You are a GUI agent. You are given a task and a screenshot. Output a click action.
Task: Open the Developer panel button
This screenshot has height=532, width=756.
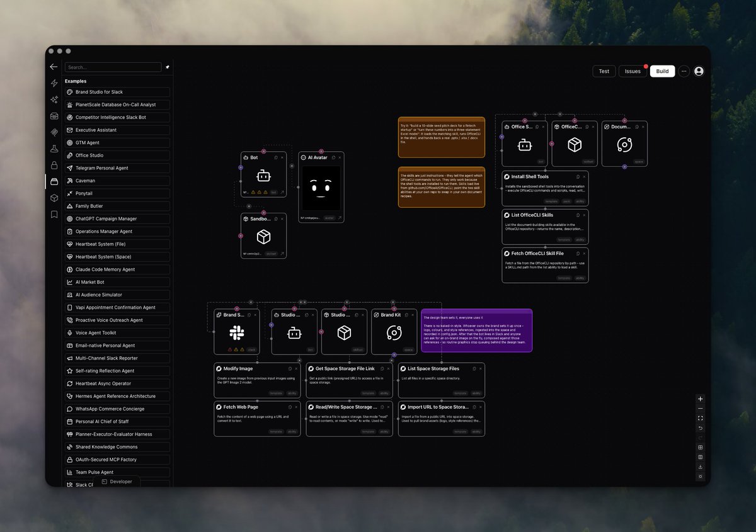pos(117,482)
